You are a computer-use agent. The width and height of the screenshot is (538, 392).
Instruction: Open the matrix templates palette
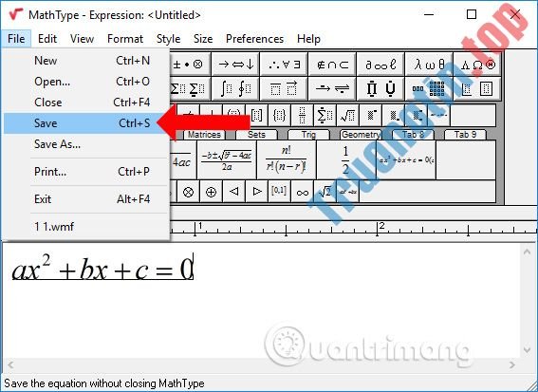point(429,88)
